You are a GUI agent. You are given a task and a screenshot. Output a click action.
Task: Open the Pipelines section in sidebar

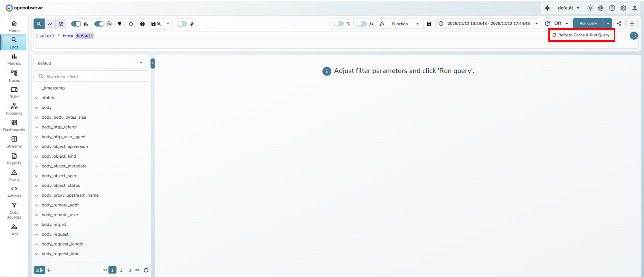[x=14, y=109]
